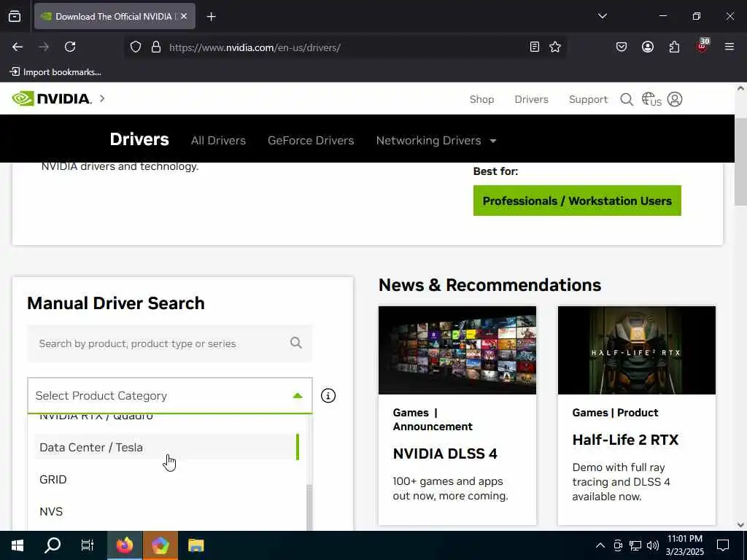Toggle reader view icon in address bar
Screen dimensions: 747x560
(x=535, y=47)
